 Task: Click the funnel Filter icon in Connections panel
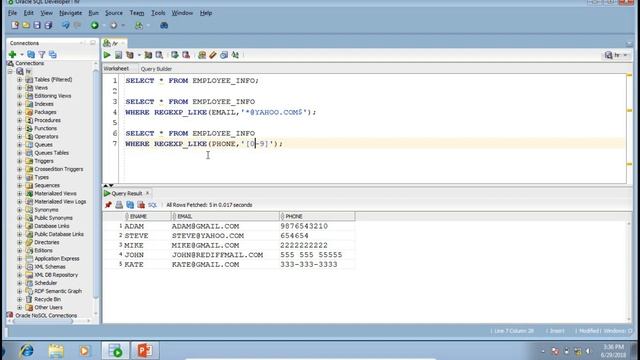click(42, 54)
